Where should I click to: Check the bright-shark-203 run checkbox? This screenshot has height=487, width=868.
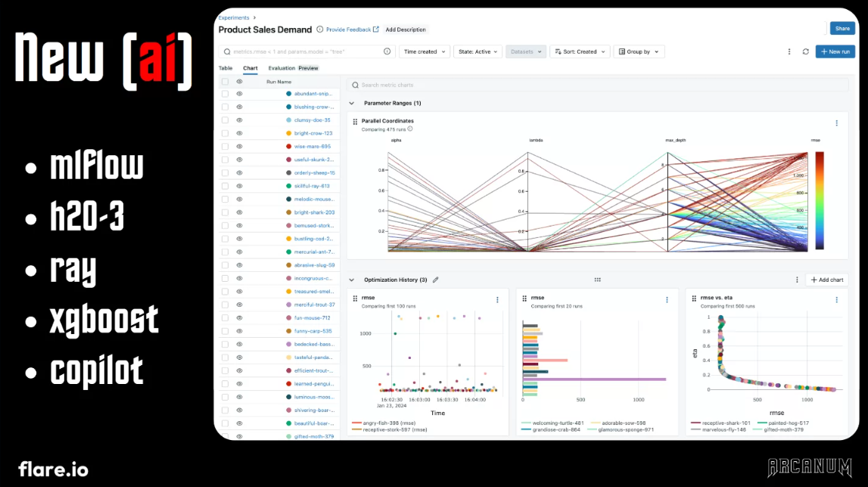tap(225, 213)
